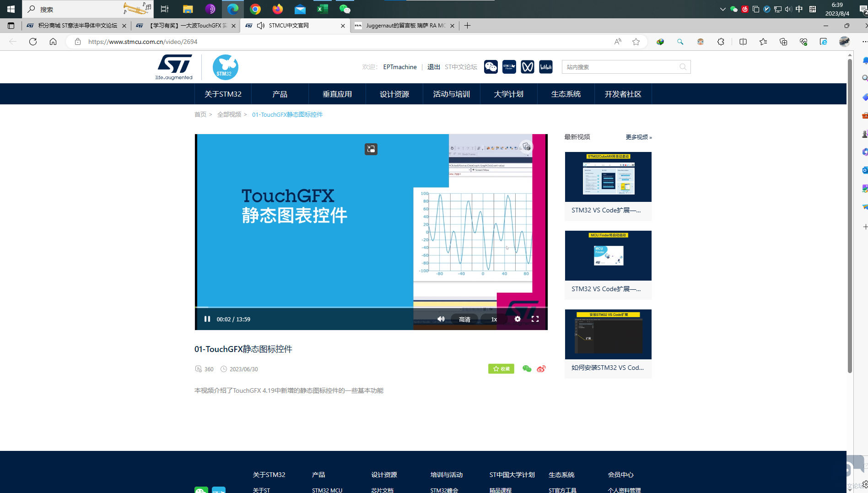Click the page vertical scrollbar
Screen dimensions: 868x493
click(x=850, y=216)
